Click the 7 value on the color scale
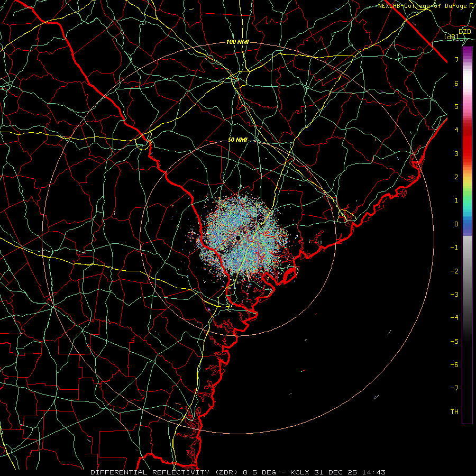The height and width of the screenshot is (476, 476). [x=456, y=59]
